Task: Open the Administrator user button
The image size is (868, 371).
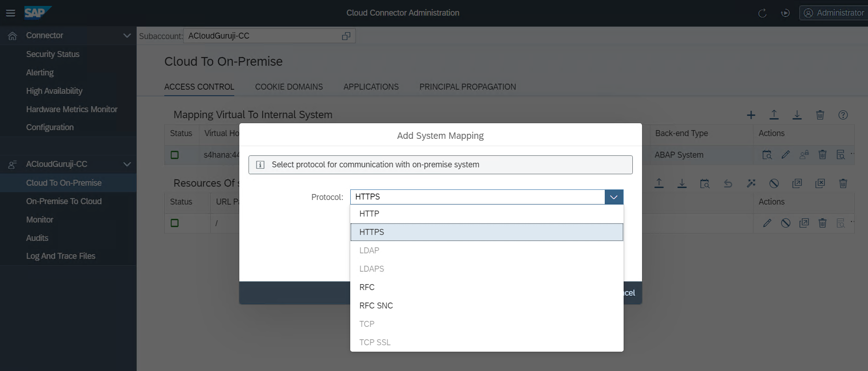Action: tap(833, 13)
